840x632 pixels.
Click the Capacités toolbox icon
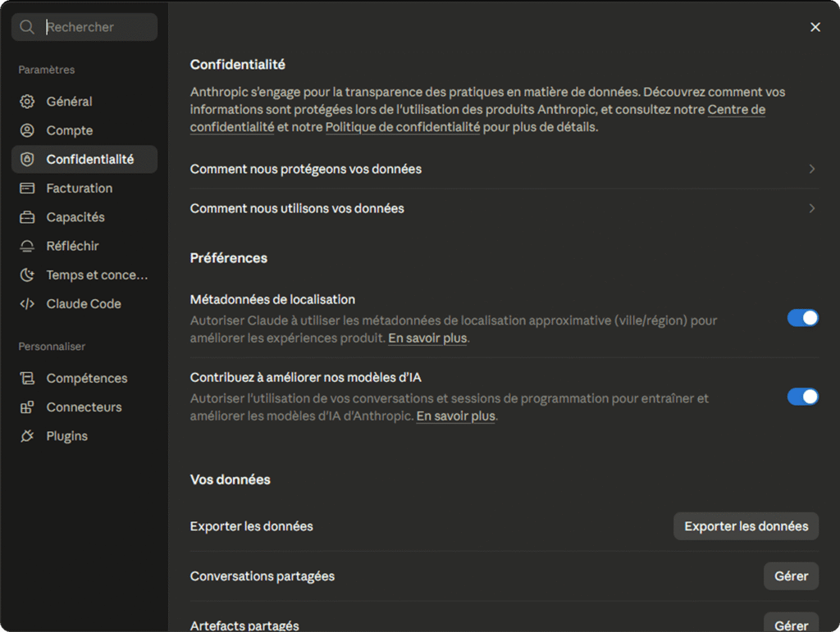pos(27,216)
